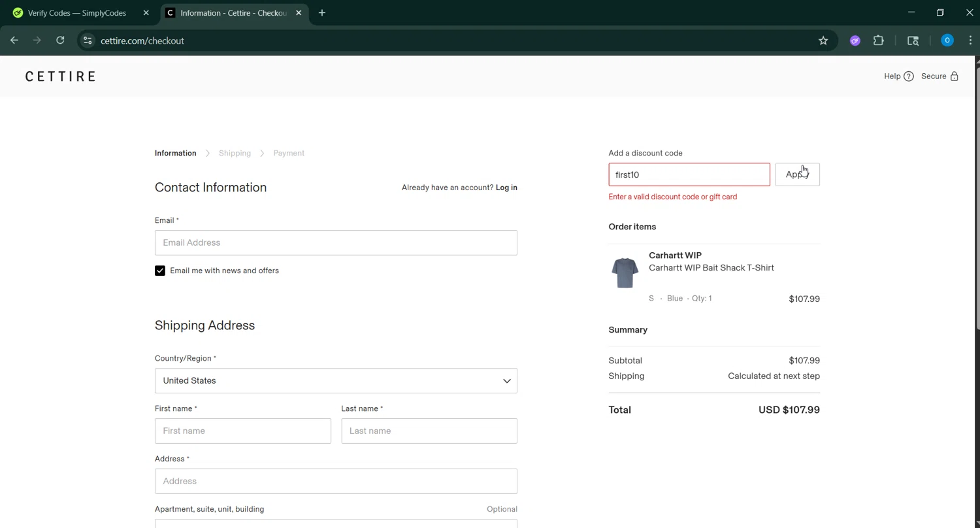Open the Chrome profile avatar
This screenshot has height=528, width=980.
click(947, 41)
